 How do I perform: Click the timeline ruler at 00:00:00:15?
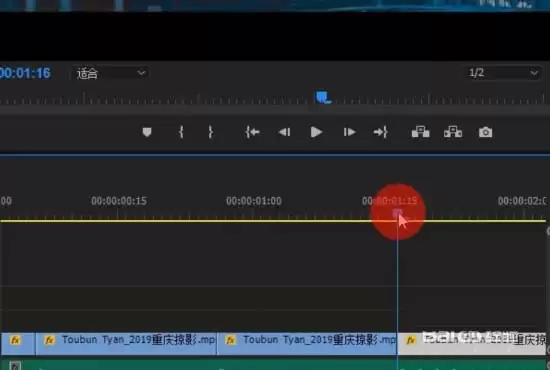pyautogui.click(x=119, y=201)
